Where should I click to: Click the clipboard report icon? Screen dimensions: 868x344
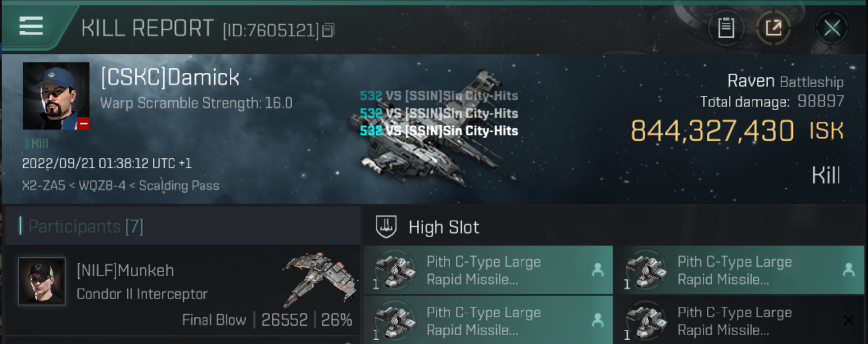[725, 28]
